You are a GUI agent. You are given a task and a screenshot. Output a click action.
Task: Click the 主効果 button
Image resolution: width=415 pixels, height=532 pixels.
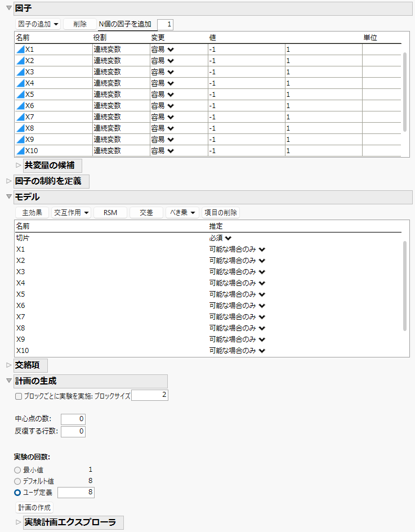coord(32,212)
